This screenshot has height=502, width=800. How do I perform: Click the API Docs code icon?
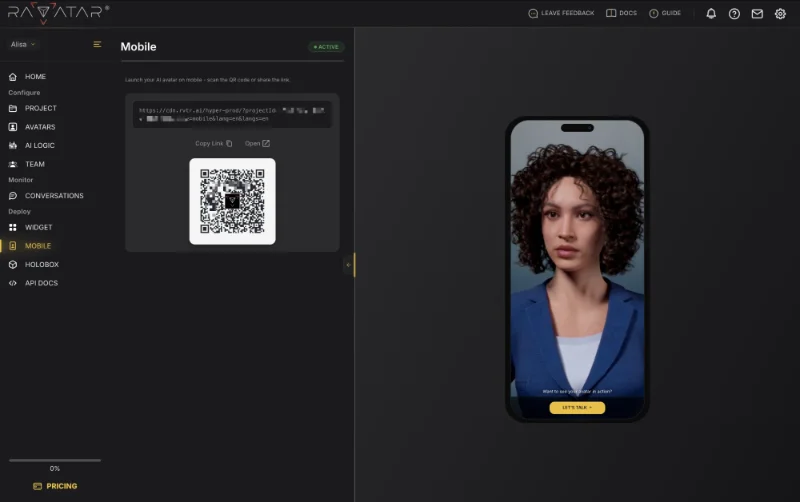[13, 283]
